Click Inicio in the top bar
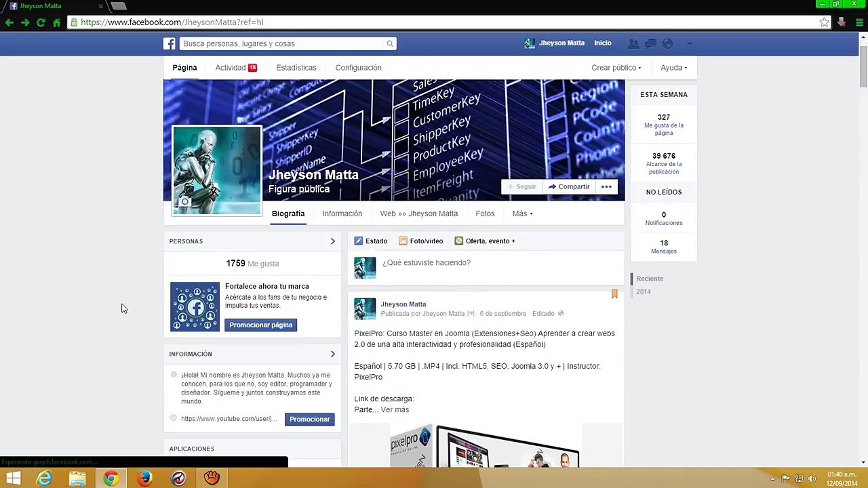The image size is (868, 488). point(603,43)
